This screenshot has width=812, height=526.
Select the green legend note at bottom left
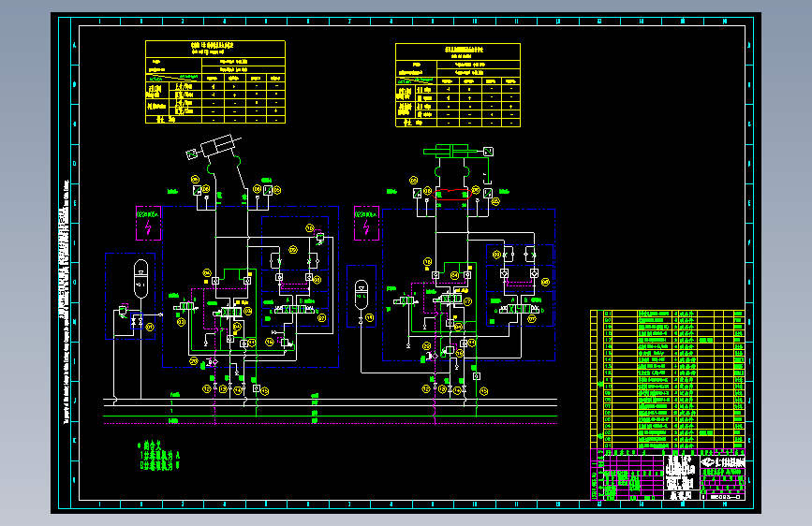tap(158, 455)
